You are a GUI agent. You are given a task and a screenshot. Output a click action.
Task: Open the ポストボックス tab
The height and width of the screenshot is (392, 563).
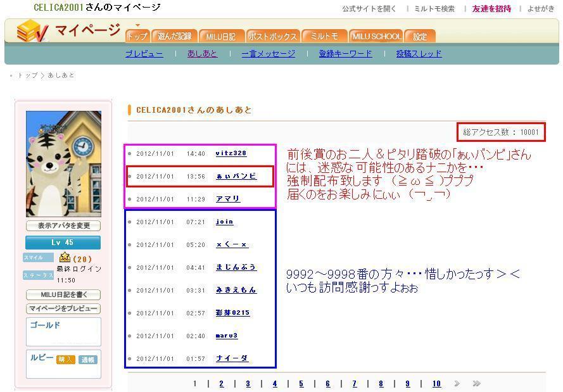pos(272,37)
